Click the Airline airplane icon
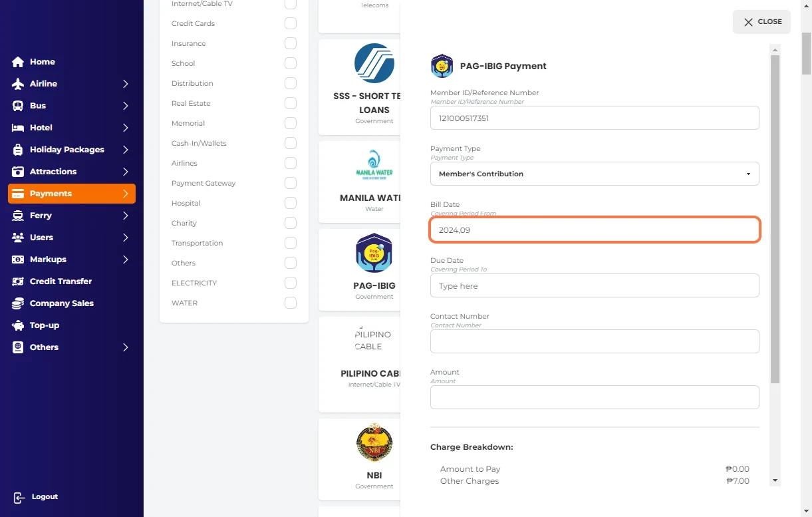 (x=18, y=84)
